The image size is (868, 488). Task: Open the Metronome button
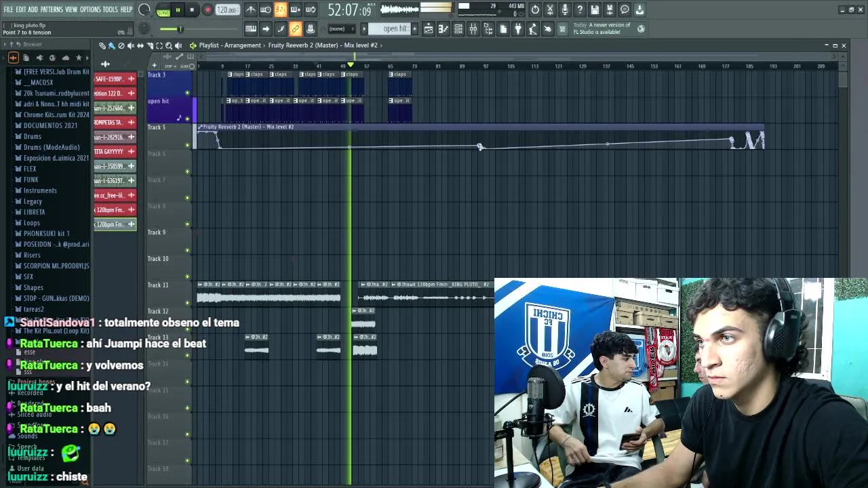pyautogui.click(x=251, y=9)
